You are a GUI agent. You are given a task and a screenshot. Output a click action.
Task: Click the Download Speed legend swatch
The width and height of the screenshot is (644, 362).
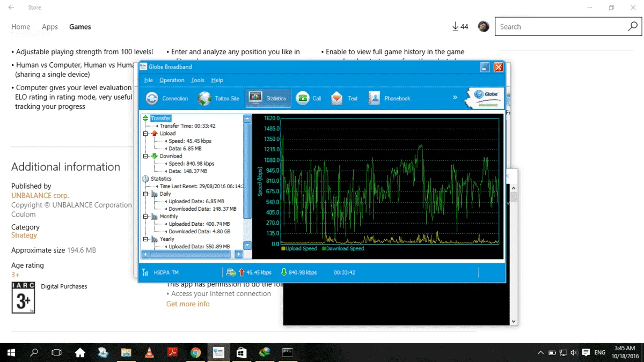pos(323,249)
